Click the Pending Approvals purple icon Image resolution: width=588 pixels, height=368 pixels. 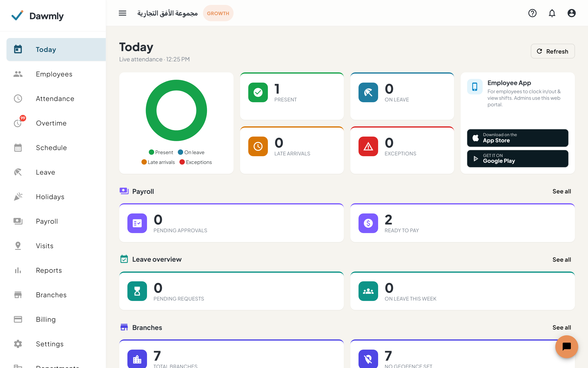pyautogui.click(x=137, y=223)
